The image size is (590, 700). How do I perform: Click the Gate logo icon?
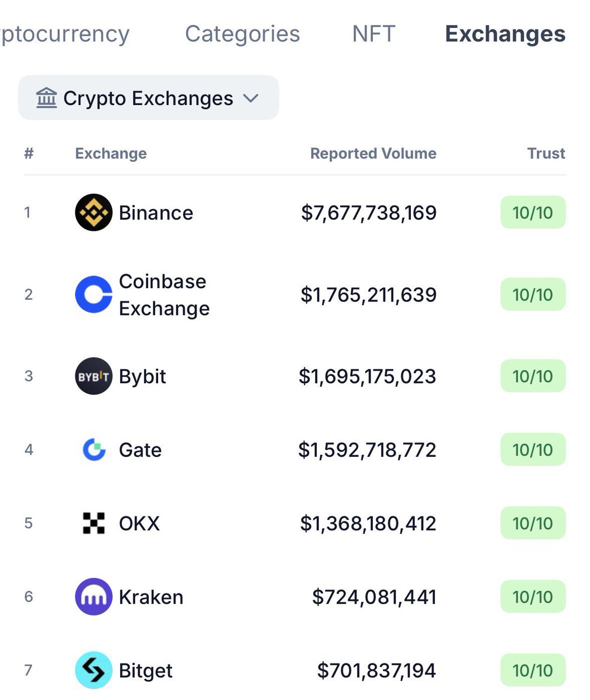[x=93, y=450]
